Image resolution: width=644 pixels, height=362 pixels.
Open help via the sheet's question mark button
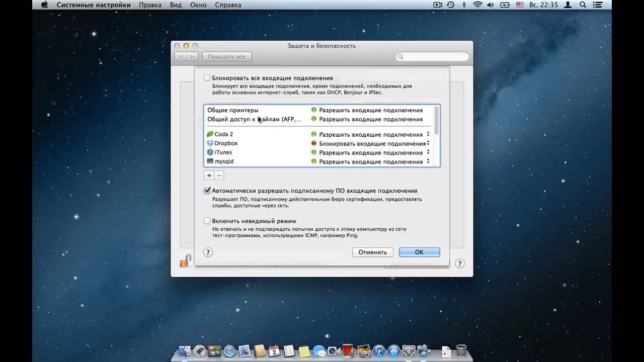[208, 252]
